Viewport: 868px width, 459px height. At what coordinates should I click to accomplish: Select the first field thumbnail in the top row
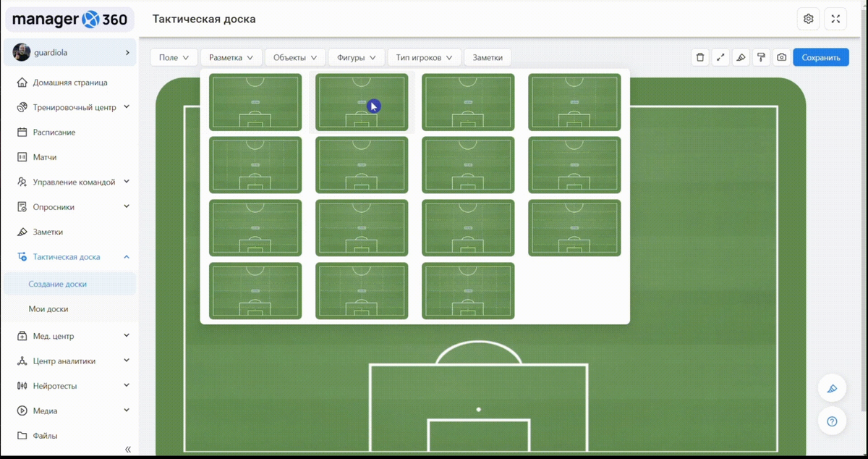point(255,102)
